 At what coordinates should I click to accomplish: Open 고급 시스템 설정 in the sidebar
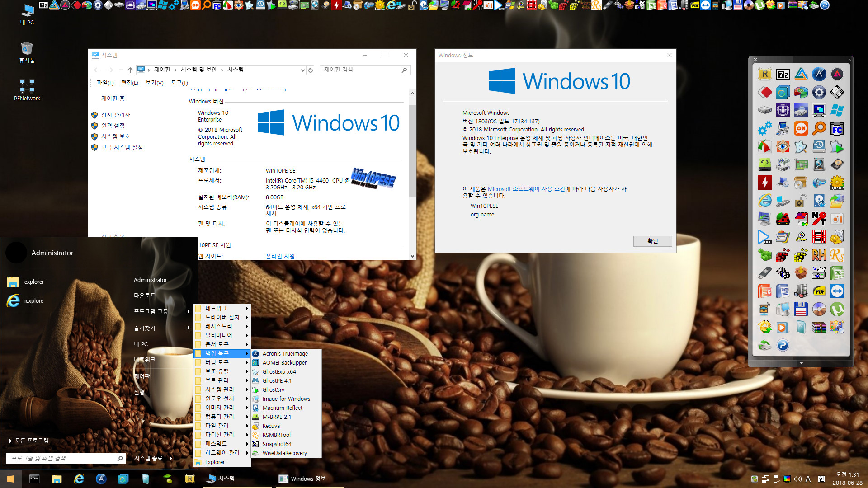pos(122,147)
